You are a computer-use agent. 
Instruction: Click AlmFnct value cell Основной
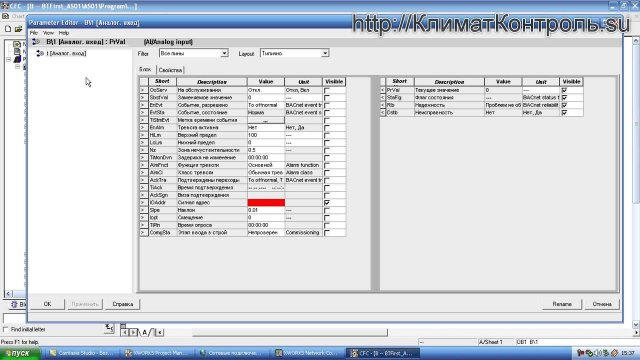click(266, 165)
